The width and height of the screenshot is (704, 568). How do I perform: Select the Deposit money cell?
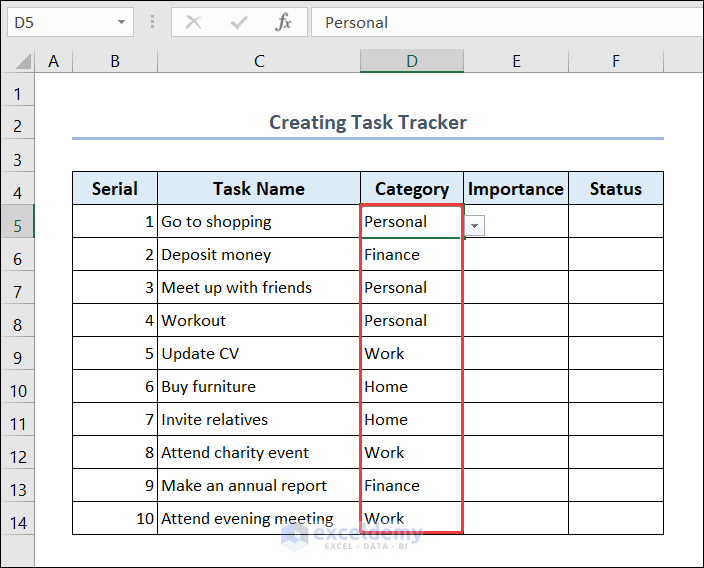click(x=259, y=254)
